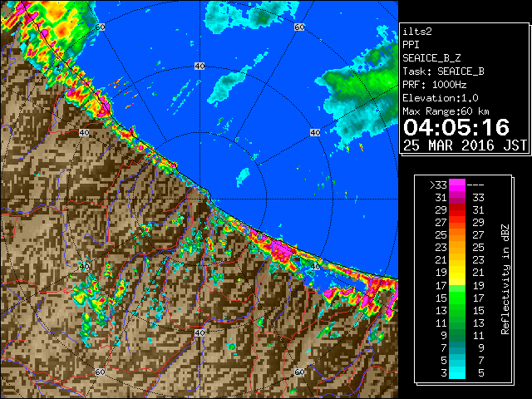
Task: Select the lowest legend value '3'
Action: click(x=444, y=373)
